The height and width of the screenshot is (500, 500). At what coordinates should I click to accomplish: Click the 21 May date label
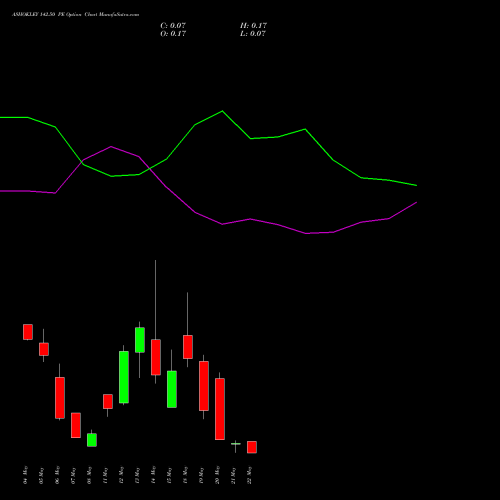point(234,475)
